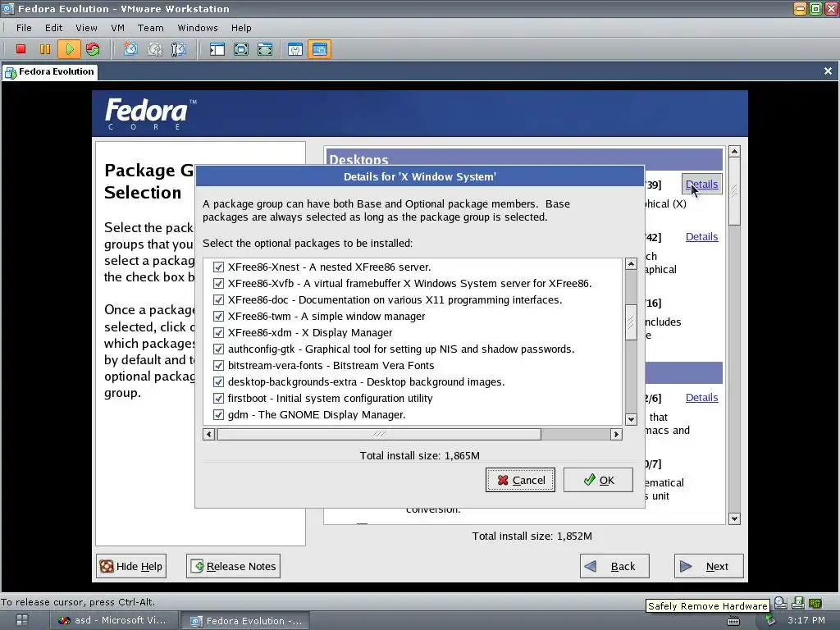Click the Revert to Snapshot toolbar icon
This screenshot has height=630, width=840.
tap(155, 49)
